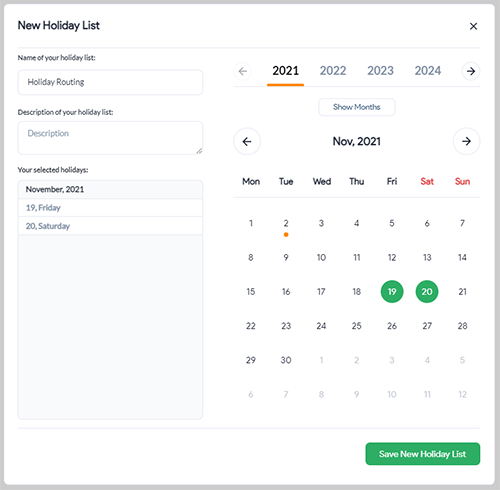500x490 pixels.
Task: Select November 12 date
Action: [392, 257]
